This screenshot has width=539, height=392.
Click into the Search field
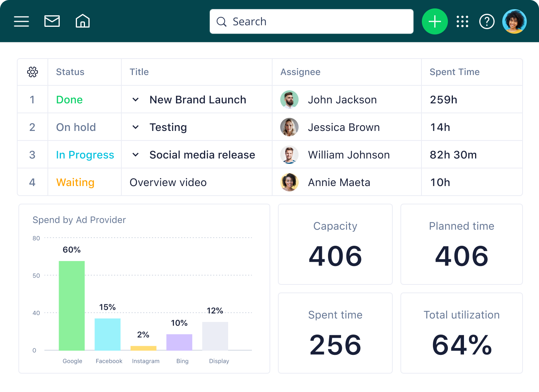pyautogui.click(x=312, y=21)
